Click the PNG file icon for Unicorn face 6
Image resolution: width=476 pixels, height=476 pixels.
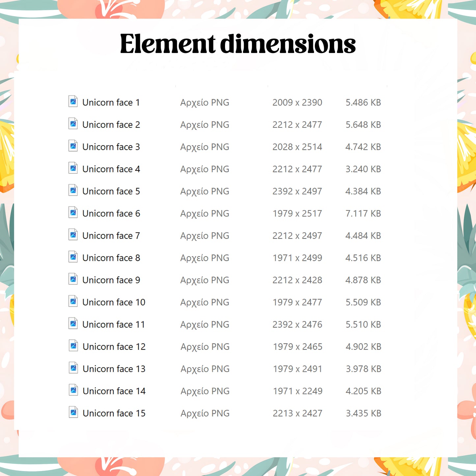pos(73,212)
